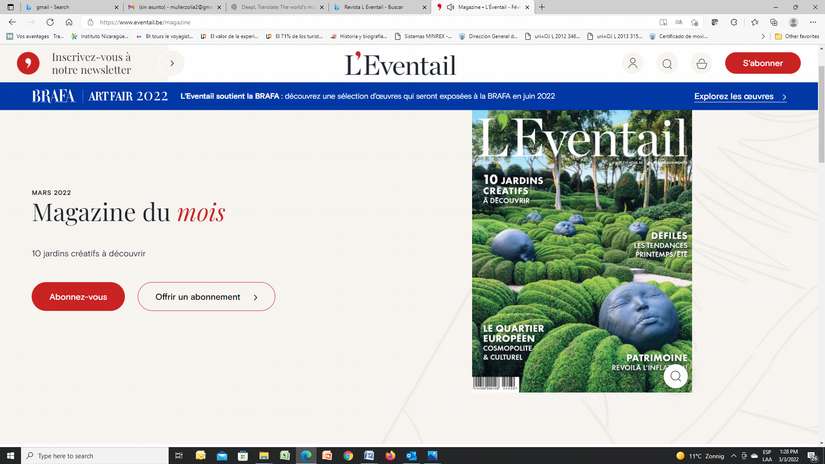
Task: Open the magazine cover image
Action: pyautogui.click(x=581, y=251)
